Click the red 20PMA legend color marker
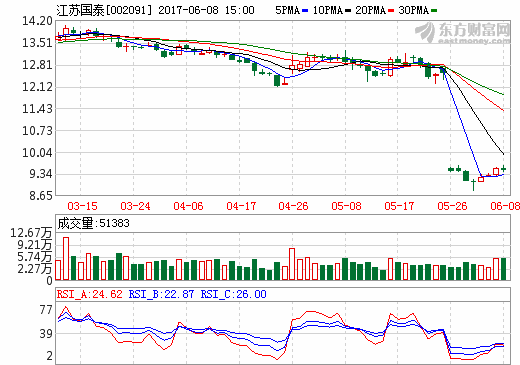Viewport: 520px width, 365px height. point(391,11)
